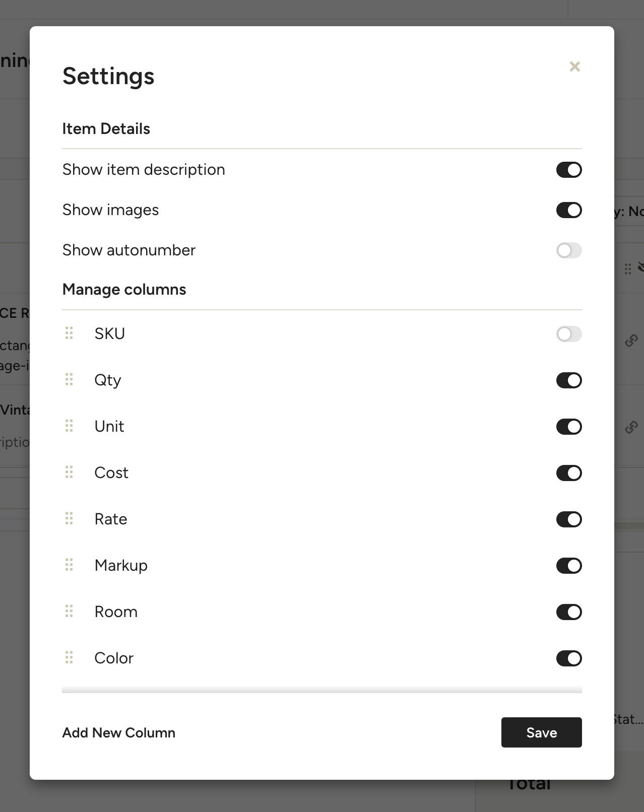Click the drag handle beside Markup
This screenshot has width=644, height=812.
[x=69, y=565]
